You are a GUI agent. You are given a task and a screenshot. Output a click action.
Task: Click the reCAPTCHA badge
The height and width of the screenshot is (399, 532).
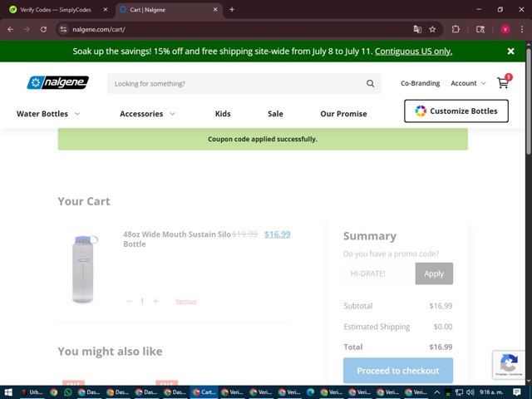click(x=509, y=365)
